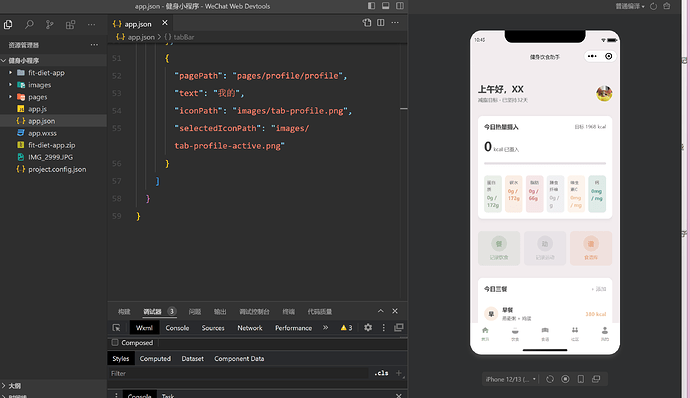
Task: Switch to the Computed tab
Action: point(155,359)
